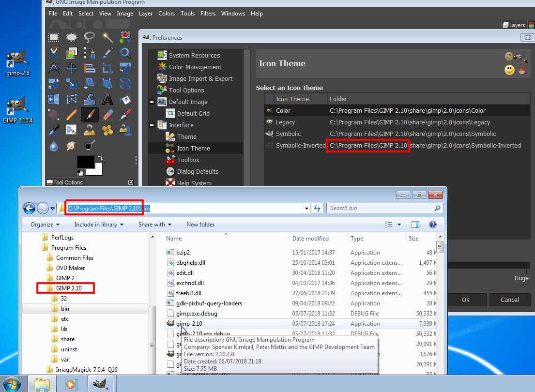
Task: Open the Share with dropdown
Action: (154, 225)
